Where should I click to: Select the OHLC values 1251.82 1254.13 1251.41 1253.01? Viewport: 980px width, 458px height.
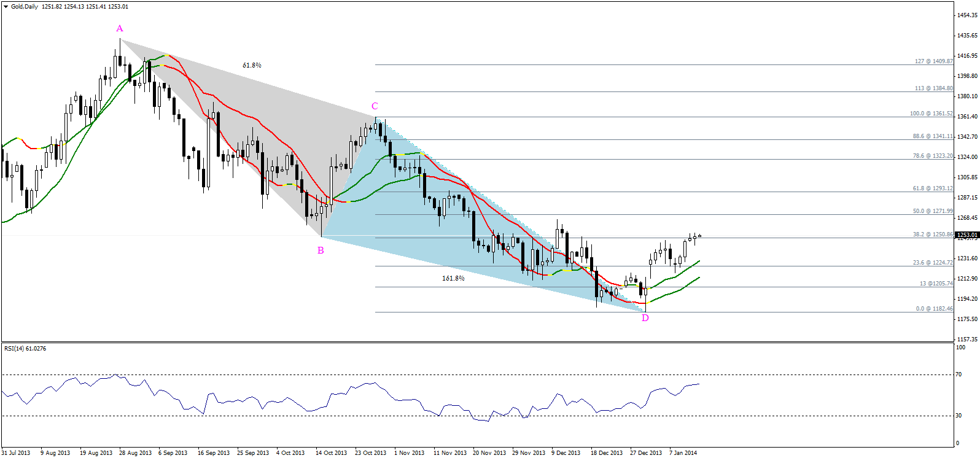[85, 7]
